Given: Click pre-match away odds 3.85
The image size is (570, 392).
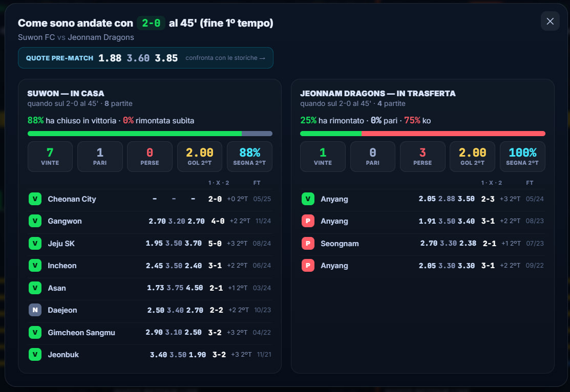Looking at the screenshot, I should 166,58.
